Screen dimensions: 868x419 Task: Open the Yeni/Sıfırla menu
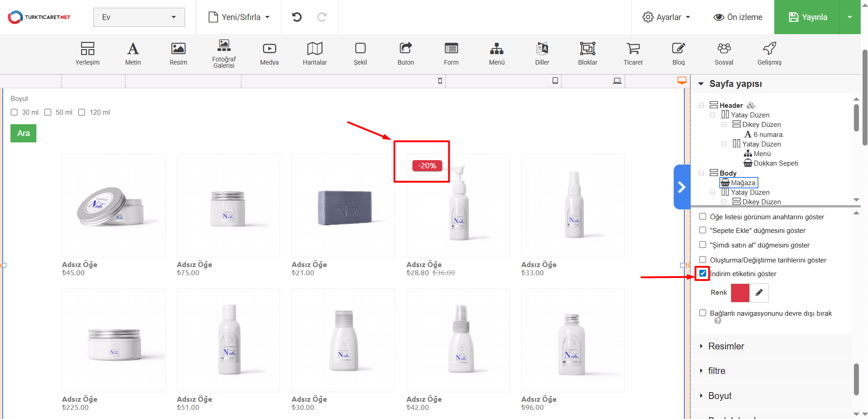(239, 17)
